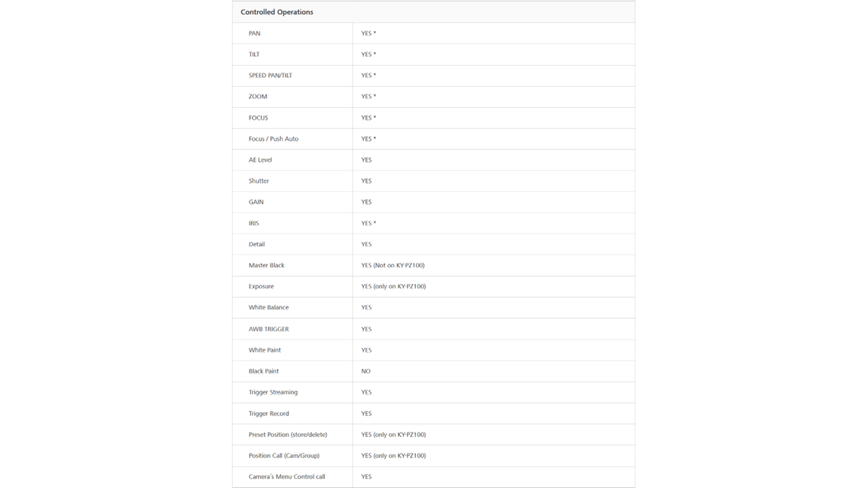Select the AWB TRIGGER label

coord(269,329)
